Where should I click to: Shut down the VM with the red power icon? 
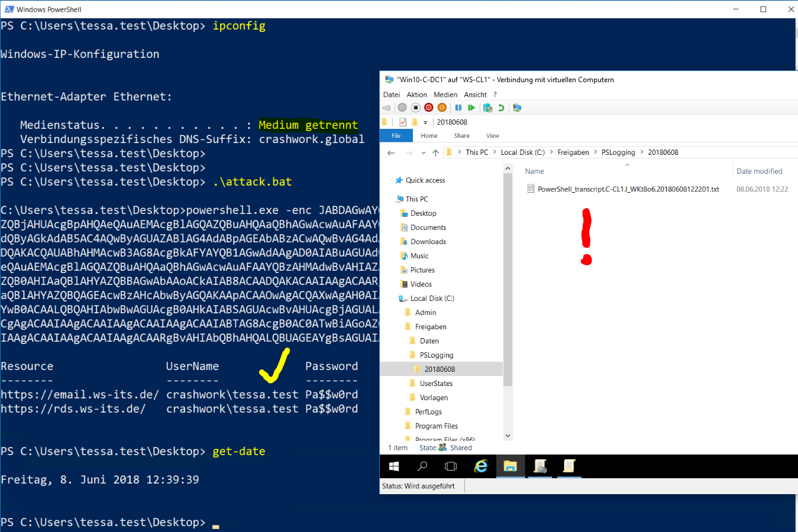pos(429,108)
